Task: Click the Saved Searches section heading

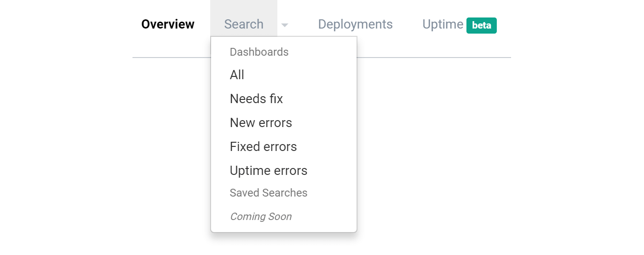Action: pyautogui.click(x=269, y=193)
